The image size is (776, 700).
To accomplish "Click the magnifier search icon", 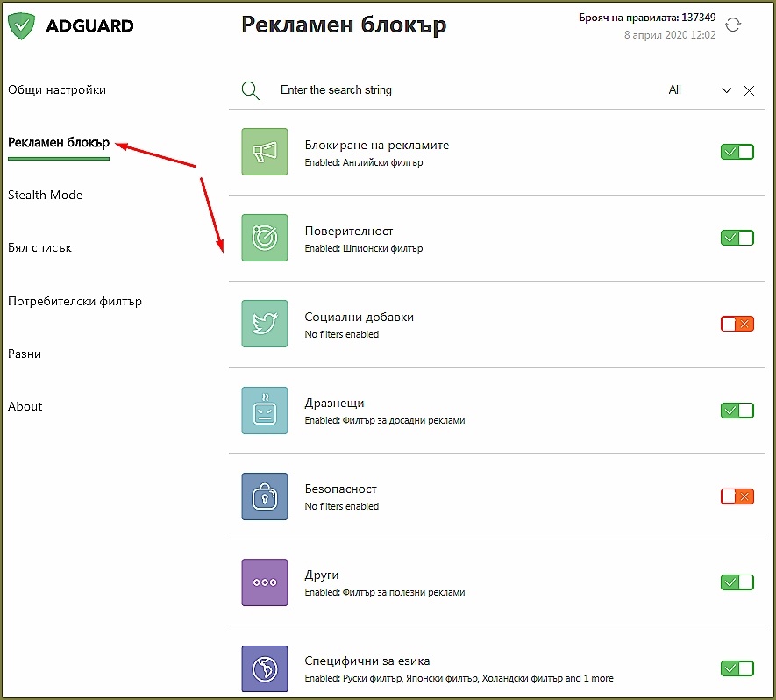I will (x=251, y=90).
